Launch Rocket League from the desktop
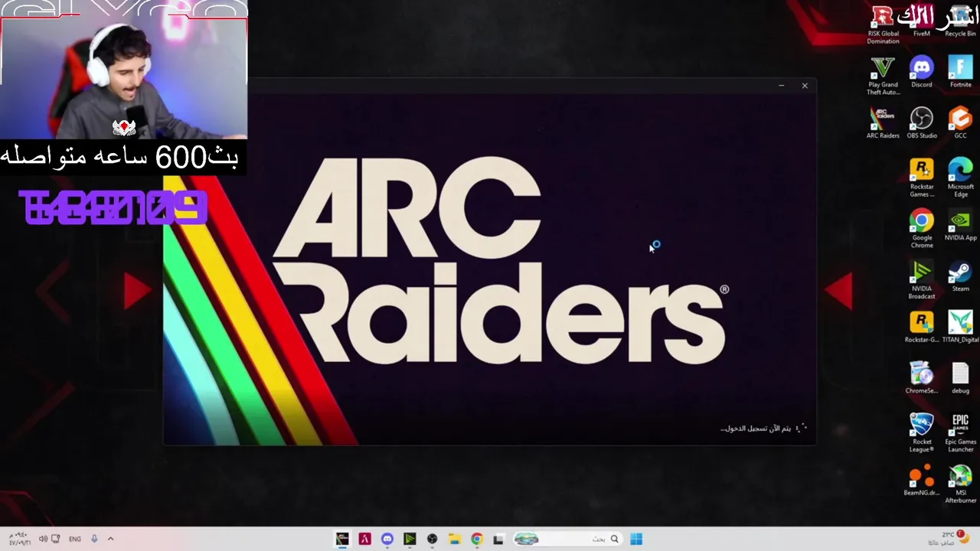Screen dimensions: 980x551 [922, 433]
